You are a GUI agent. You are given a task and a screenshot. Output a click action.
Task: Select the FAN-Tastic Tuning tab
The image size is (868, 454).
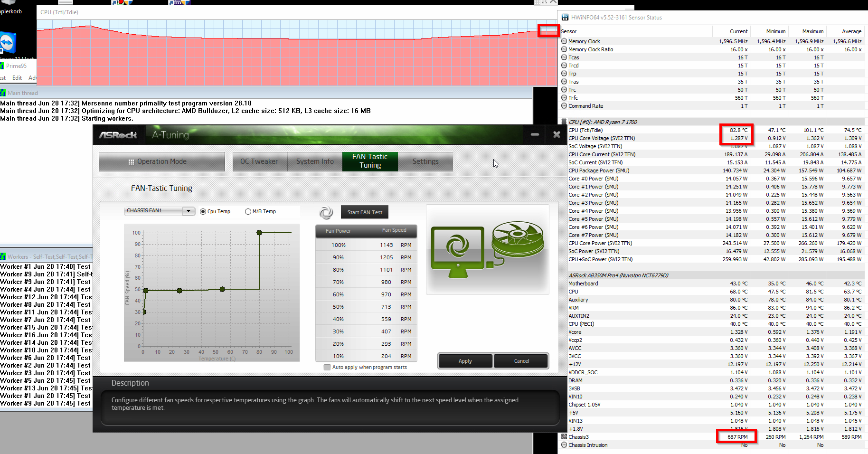370,161
